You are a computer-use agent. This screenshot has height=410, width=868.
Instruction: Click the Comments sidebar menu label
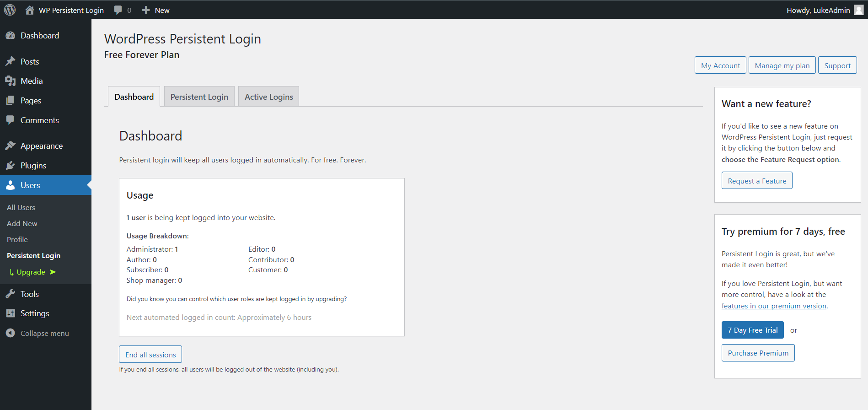pyautogui.click(x=40, y=120)
